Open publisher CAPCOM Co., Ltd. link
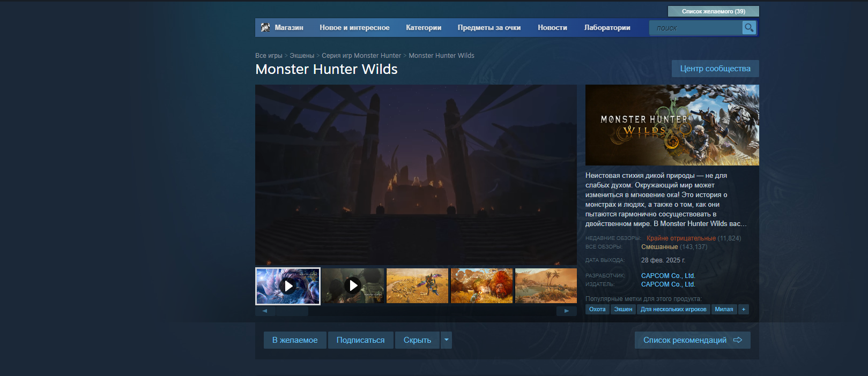Image resolution: width=868 pixels, height=376 pixels. (x=668, y=284)
